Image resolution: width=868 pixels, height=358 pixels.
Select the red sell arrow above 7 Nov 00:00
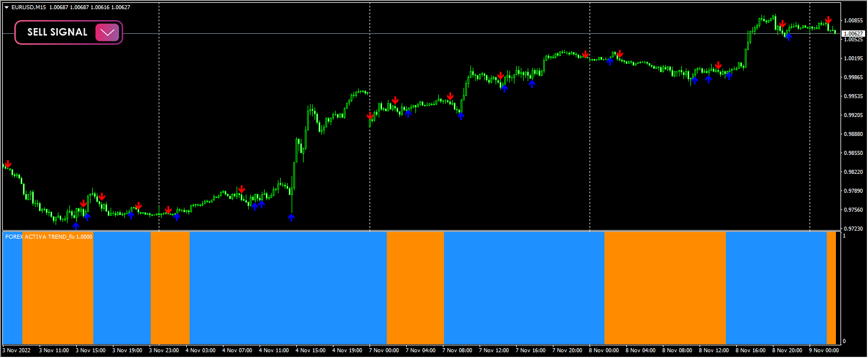point(370,115)
